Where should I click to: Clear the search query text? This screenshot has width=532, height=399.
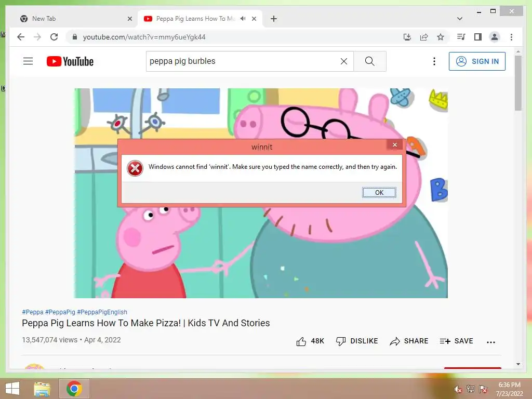click(344, 61)
